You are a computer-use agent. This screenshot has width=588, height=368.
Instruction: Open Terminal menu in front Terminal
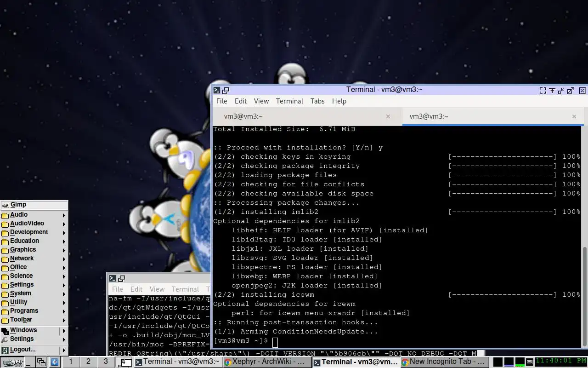[x=289, y=101]
